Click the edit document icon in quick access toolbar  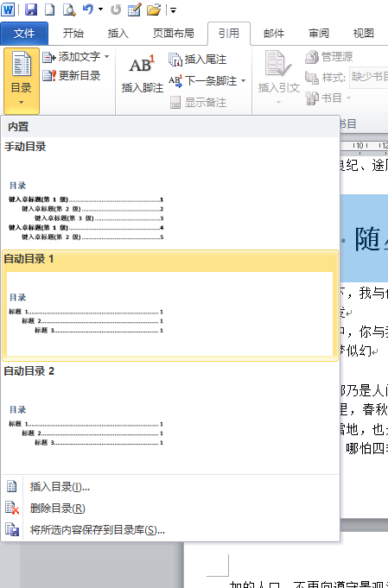(134, 9)
